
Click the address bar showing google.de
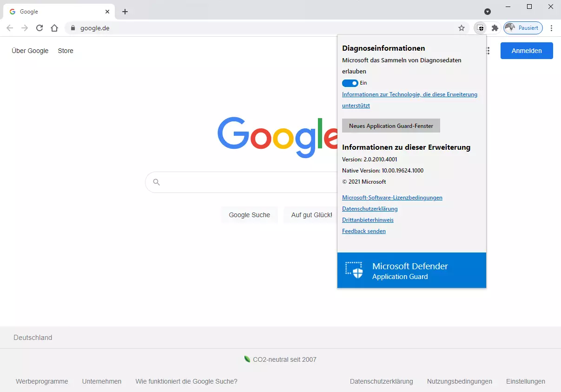point(260,28)
